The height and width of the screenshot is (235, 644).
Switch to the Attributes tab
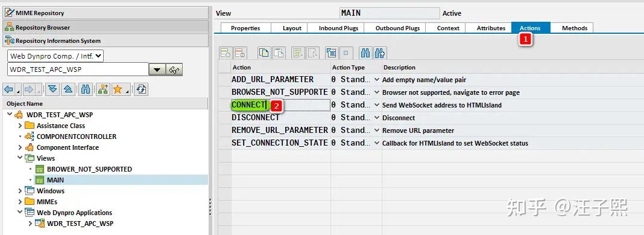pos(491,28)
